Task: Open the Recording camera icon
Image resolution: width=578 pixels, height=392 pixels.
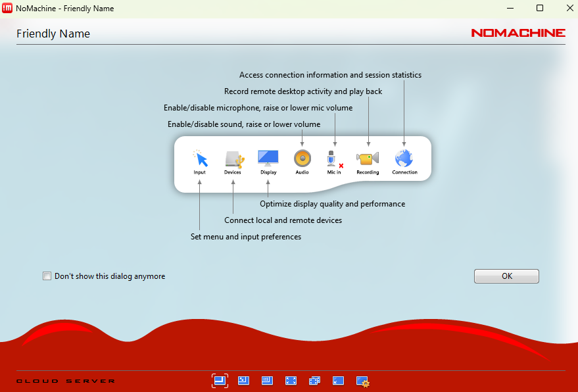Action: click(x=368, y=159)
